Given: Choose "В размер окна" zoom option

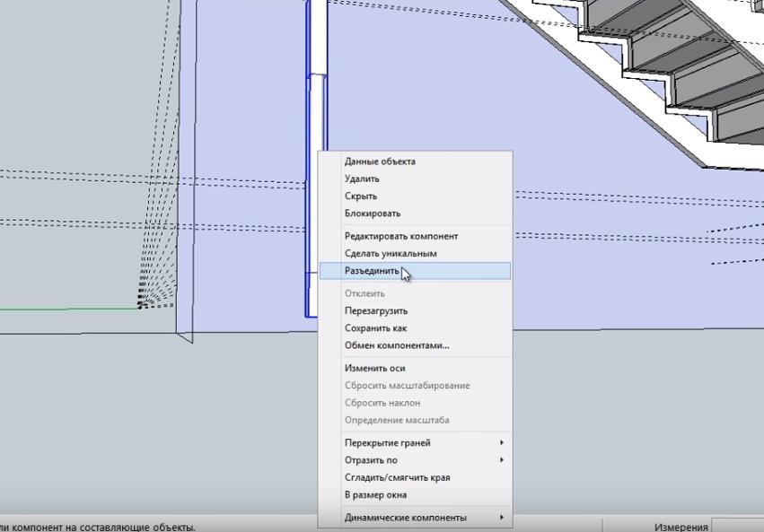Looking at the screenshot, I should click(x=375, y=495).
